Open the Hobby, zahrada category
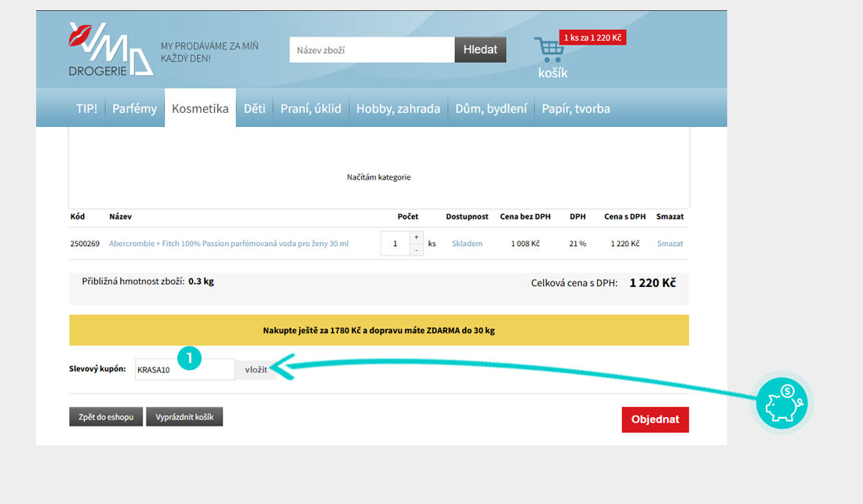The width and height of the screenshot is (863, 504). (398, 109)
